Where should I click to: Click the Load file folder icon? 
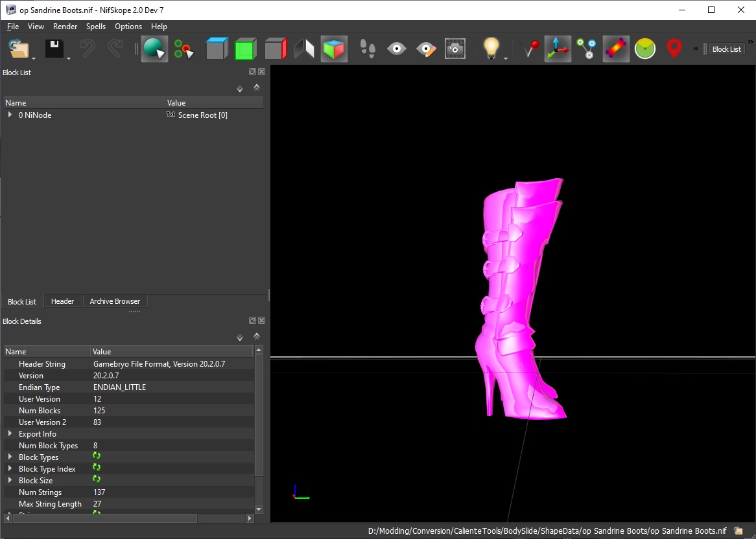pos(19,49)
